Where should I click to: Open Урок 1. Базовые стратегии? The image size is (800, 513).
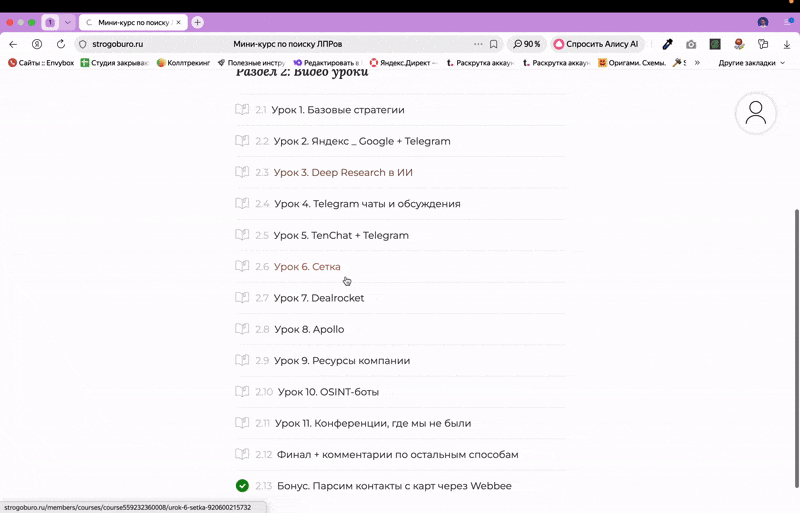click(338, 110)
